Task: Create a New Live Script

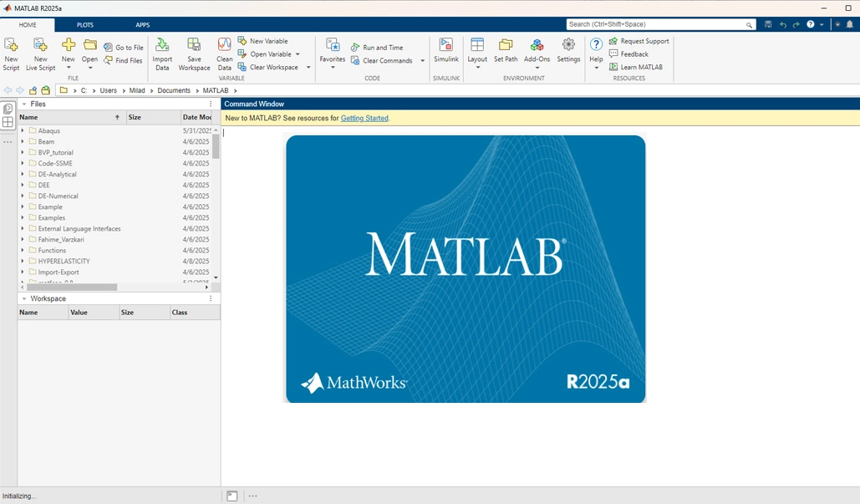Action: (x=40, y=52)
